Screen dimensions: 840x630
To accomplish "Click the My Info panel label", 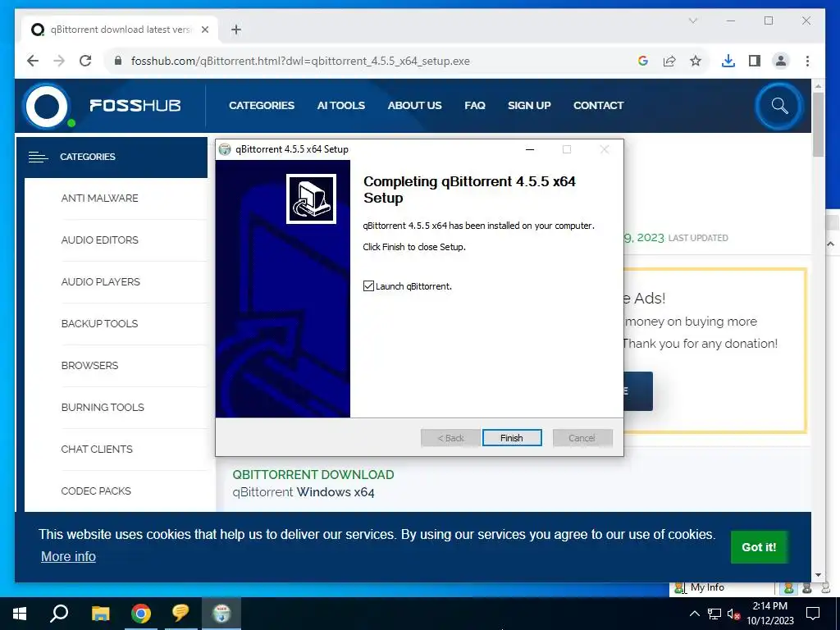I will click(x=707, y=587).
